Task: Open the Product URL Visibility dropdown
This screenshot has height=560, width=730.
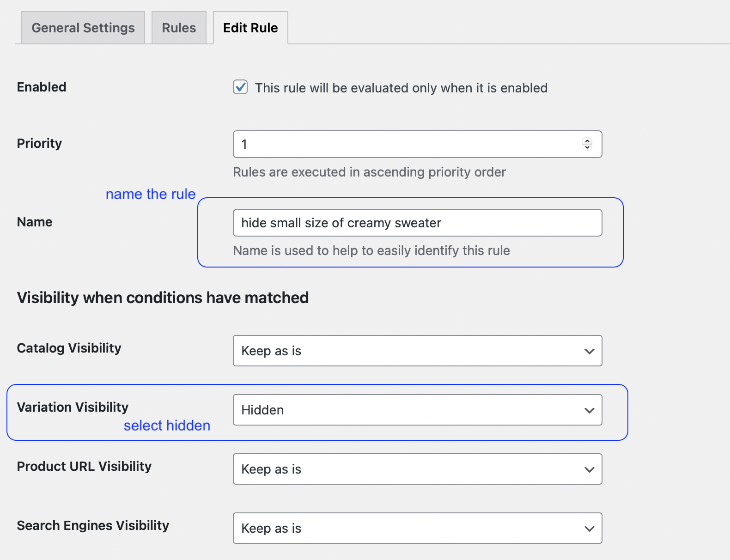Action: tap(417, 469)
